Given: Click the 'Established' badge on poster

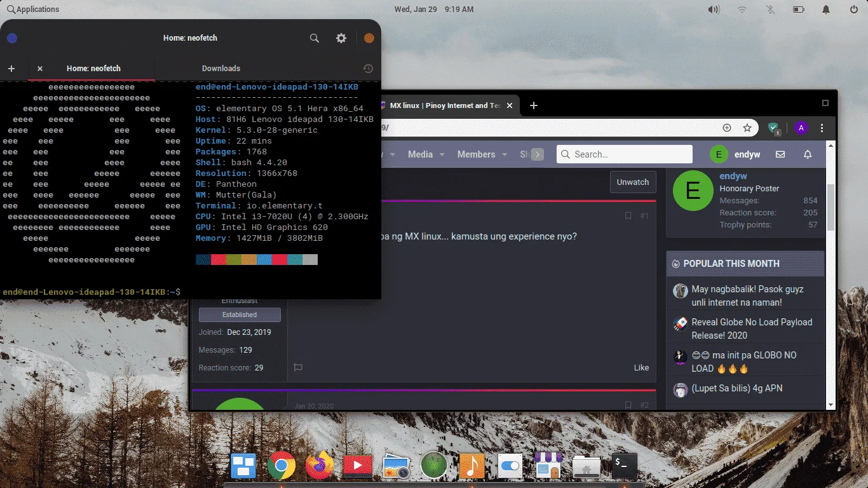Looking at the screenshot, I should point(240,315).
